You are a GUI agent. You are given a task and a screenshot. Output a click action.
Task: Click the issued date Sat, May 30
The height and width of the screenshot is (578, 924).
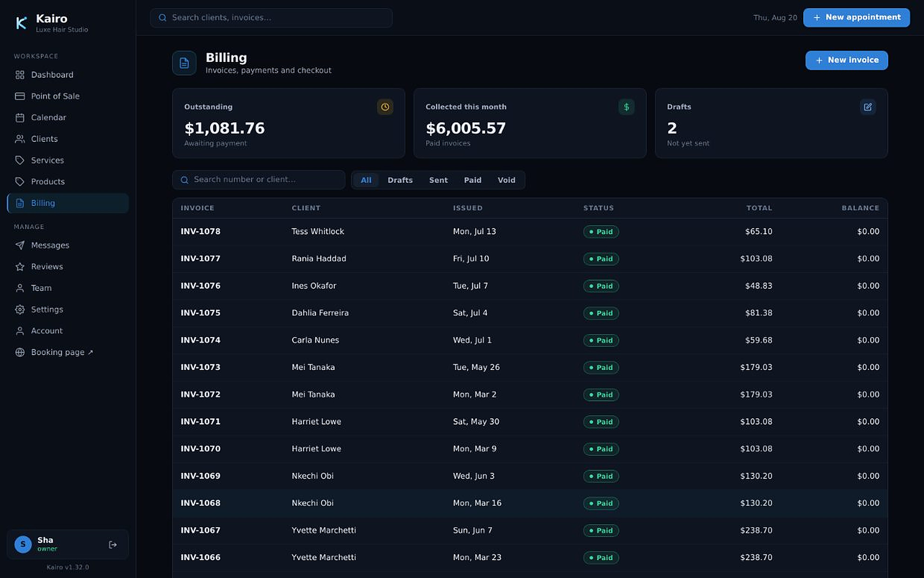pos(476,421)
